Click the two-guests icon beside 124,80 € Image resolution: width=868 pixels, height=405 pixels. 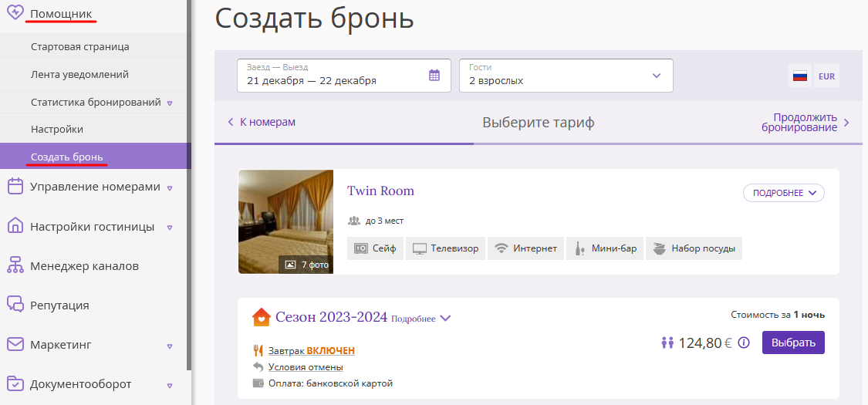(x=667, y=343)
